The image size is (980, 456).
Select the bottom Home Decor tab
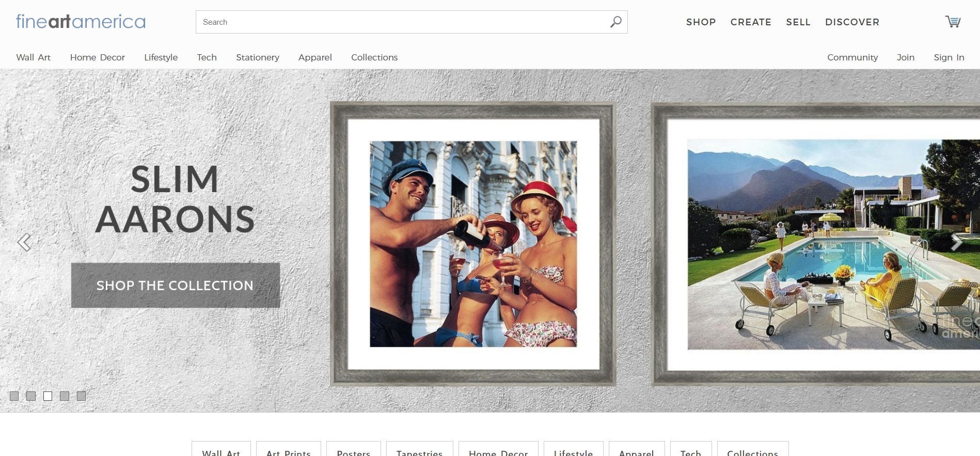coord(498,449)
